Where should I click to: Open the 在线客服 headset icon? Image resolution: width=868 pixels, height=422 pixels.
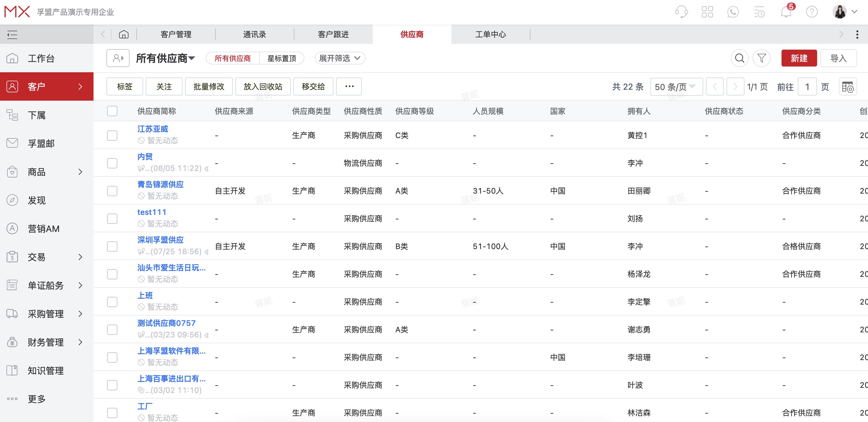tap(681, 12)
